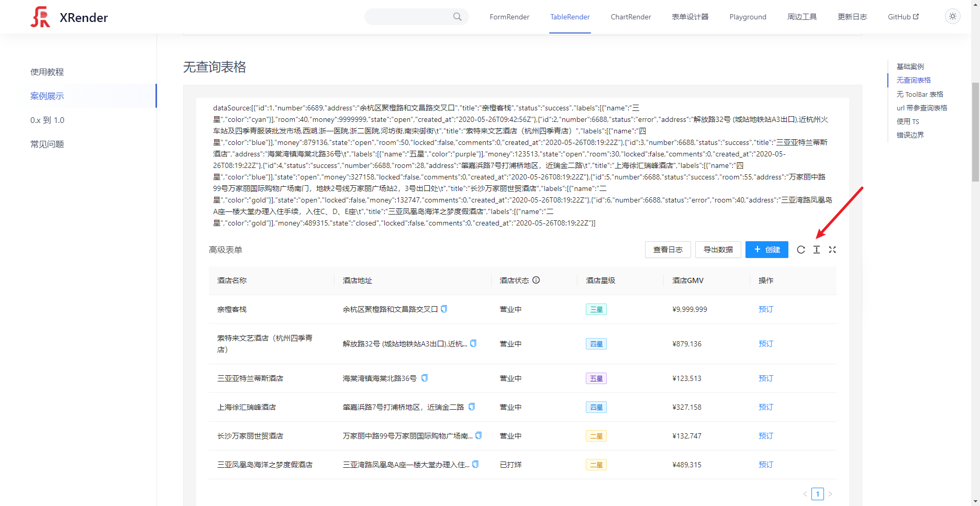Select page 1 in the pagination control
Image resolution: width=980 pixels, height=506 pixels.
(x=817, y=493)
